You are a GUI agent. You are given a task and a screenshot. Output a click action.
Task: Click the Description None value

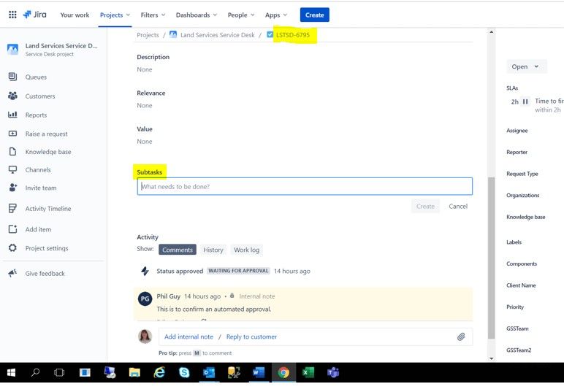(x=144, y=69)
